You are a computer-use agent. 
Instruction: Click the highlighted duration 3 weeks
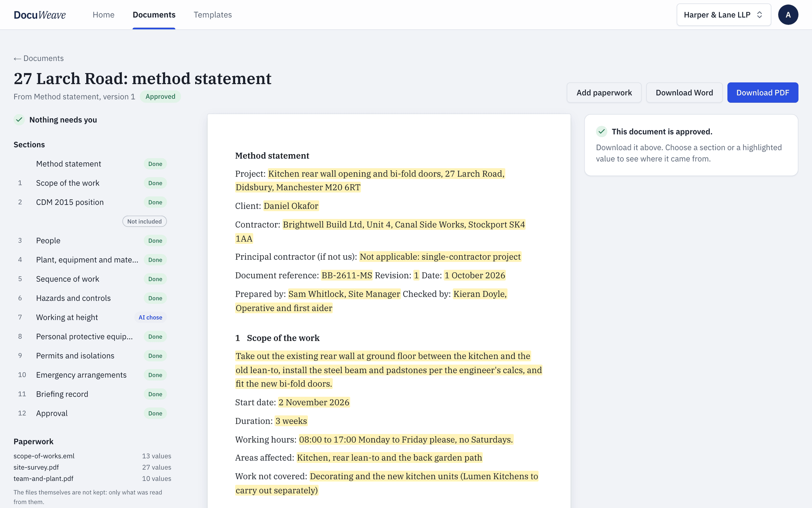pyautogui.click(x=291, y=421)
